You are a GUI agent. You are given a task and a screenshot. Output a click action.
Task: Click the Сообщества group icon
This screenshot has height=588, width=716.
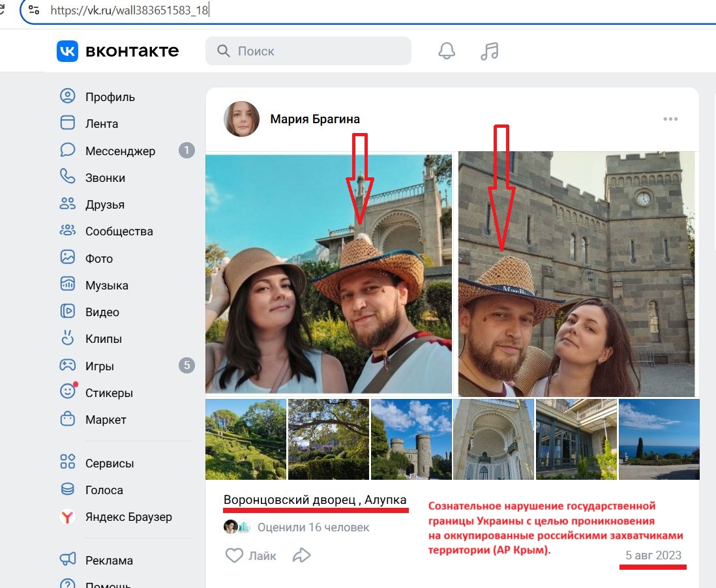click(x=68, y=230)
